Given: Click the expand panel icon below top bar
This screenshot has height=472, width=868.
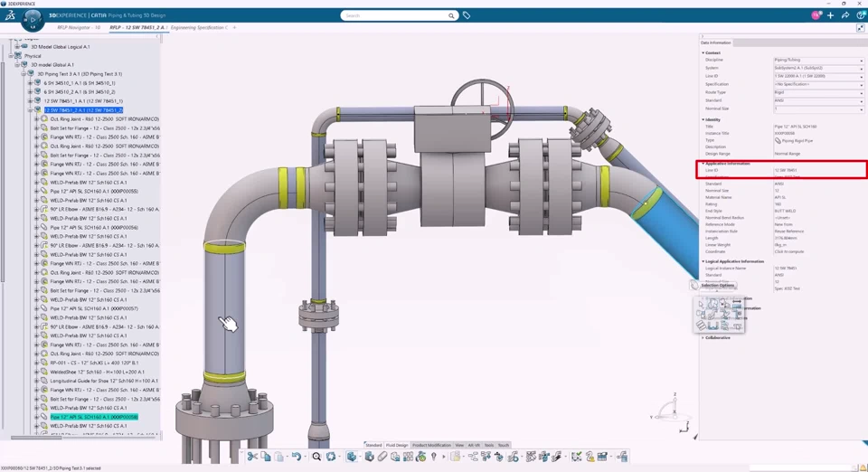Looking at the screenshot, I should click(x=860, y=28).
